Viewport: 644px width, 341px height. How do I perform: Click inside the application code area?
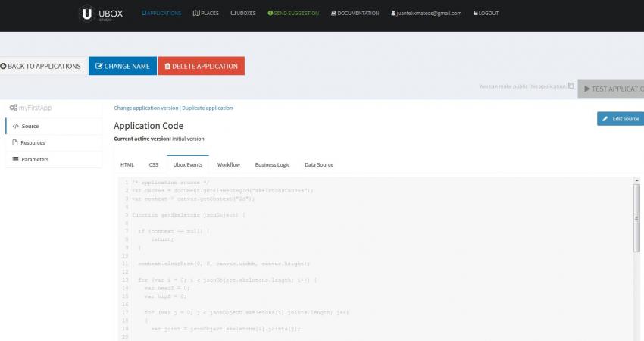(x=378, y=259)
